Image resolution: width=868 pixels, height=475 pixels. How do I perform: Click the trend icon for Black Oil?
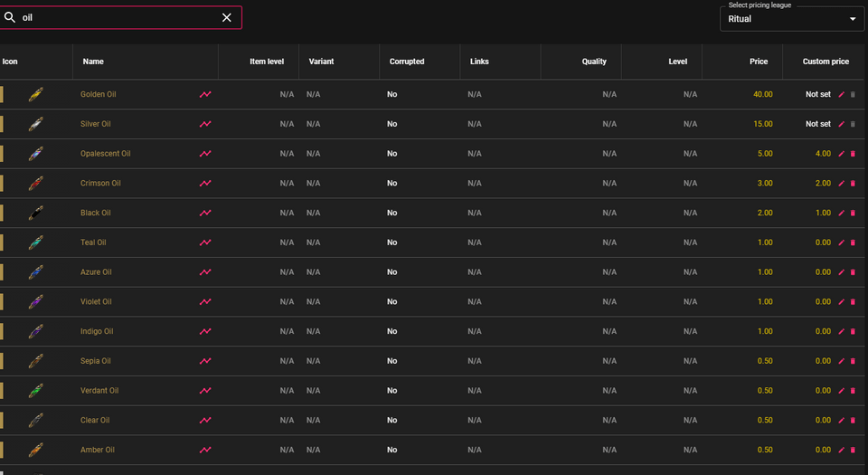point(205,213)
